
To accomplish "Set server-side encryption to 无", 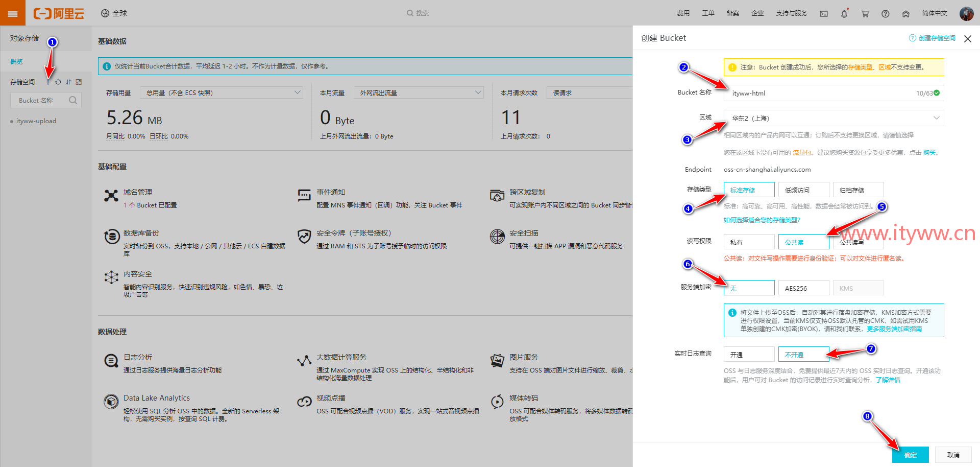I will (749, 288).
